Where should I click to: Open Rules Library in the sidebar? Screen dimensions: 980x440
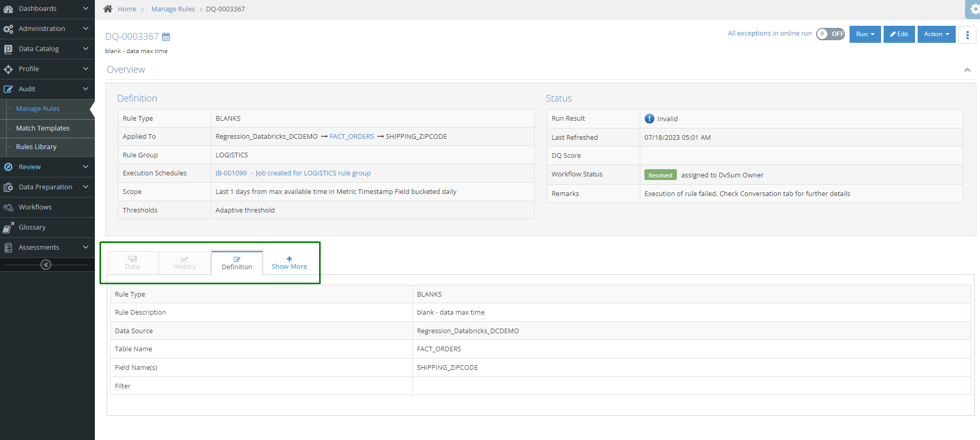pyautogui.click(x=36, y=146)
